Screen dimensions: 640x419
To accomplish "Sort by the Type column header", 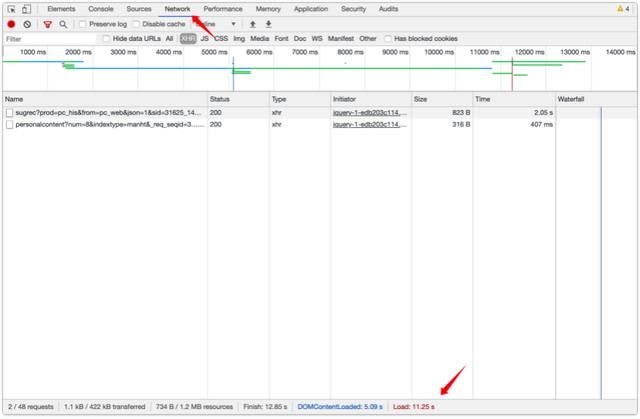I will pyautogui.click(x=300, y=99).
